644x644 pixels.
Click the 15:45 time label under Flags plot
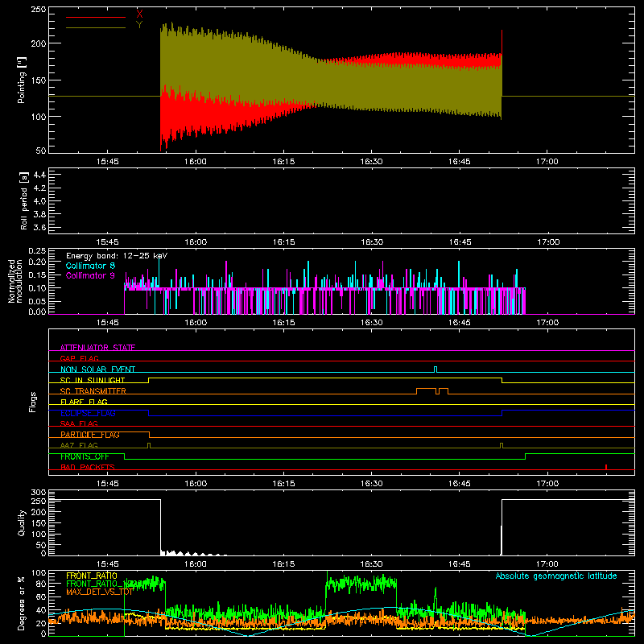108,484
